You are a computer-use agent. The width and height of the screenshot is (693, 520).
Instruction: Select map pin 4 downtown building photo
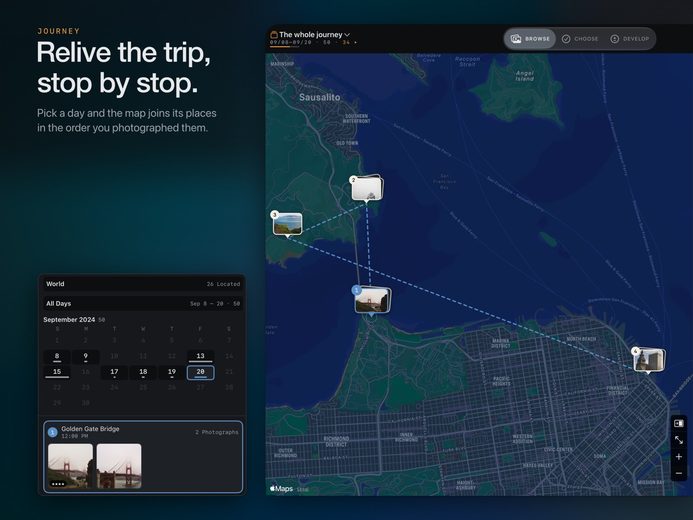(648, 360)
